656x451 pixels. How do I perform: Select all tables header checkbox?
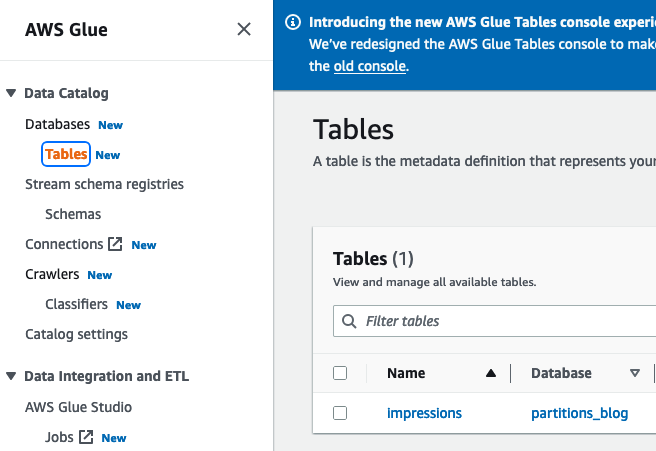tap(340, 373)
